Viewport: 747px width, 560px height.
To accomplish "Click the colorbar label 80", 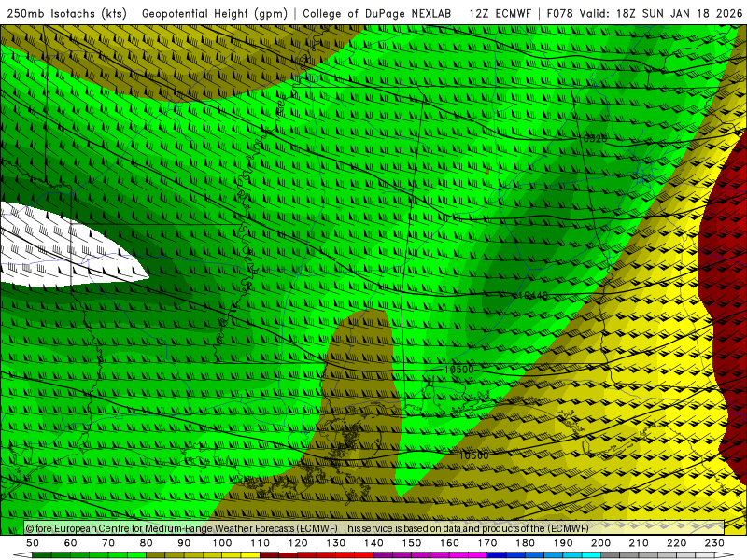I will [147, 543].
